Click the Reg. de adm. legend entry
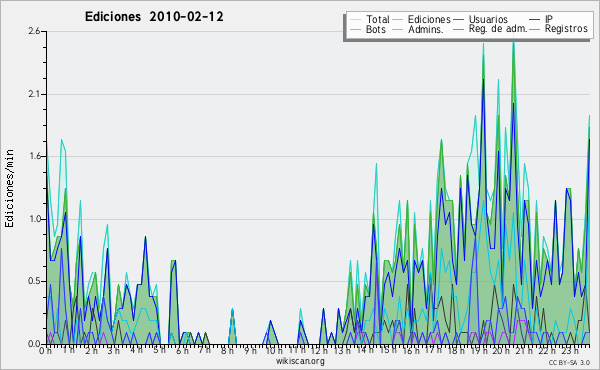 tap(491, 29)
